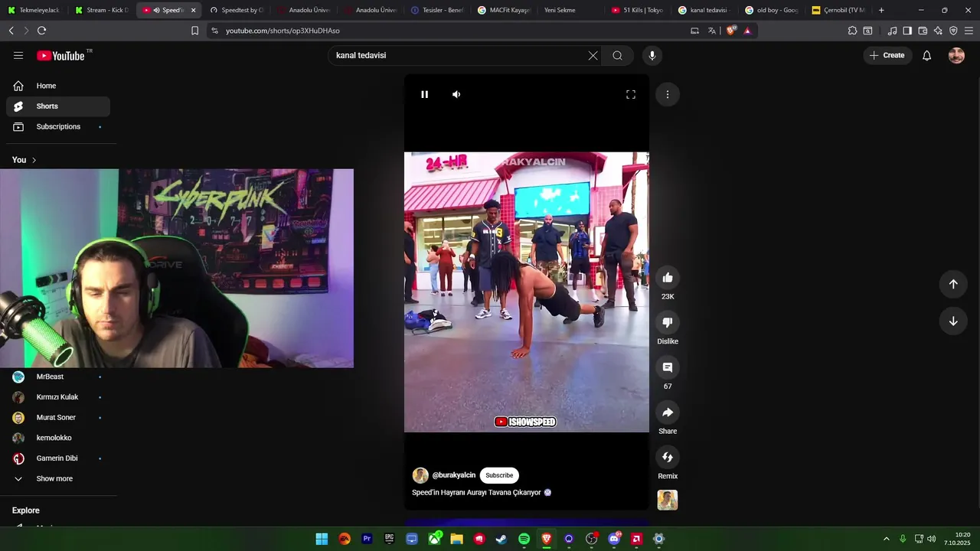
Task: Enter fullscreen on the Shorts player
Action: point(631,94)
